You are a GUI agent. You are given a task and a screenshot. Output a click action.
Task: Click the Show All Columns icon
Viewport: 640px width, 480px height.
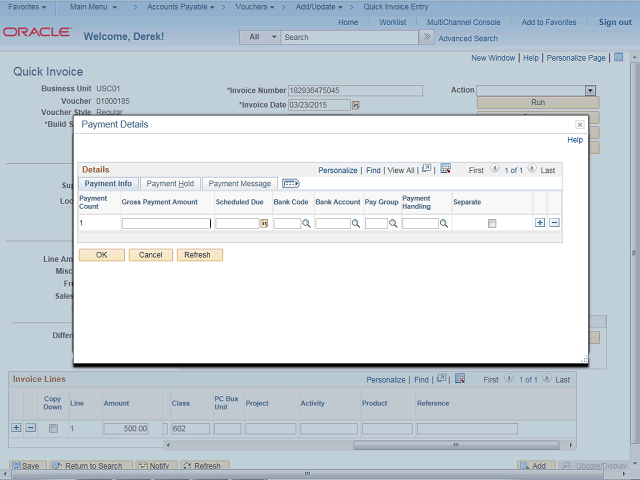291,184
